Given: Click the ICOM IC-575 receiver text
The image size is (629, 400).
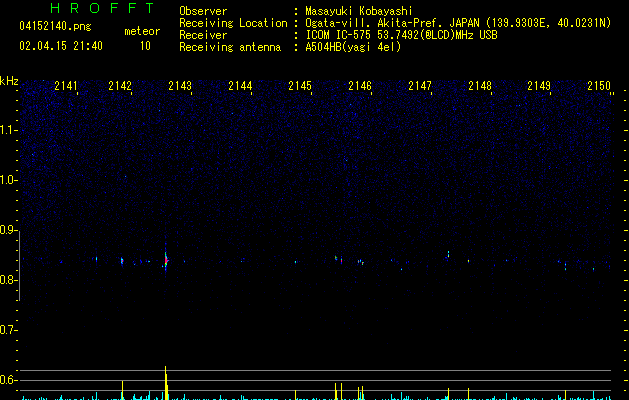Looking at the screenshot, I should (x=402, y=35).
